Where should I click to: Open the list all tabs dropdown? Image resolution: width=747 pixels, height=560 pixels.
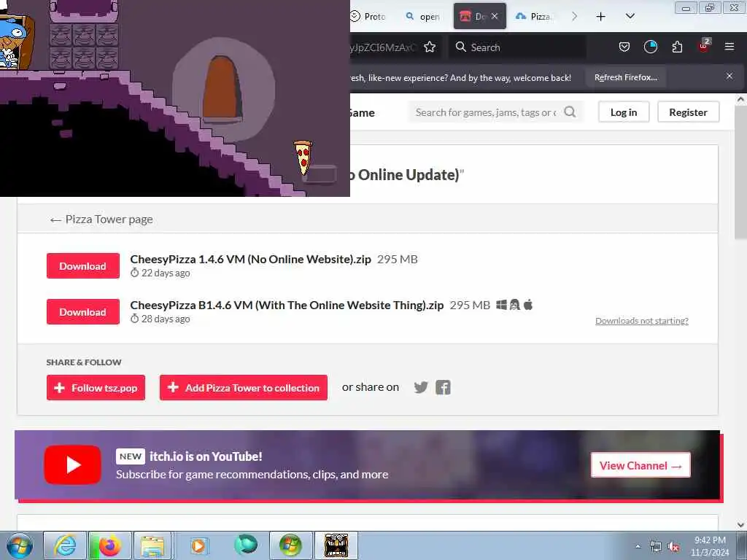(630, 16)
